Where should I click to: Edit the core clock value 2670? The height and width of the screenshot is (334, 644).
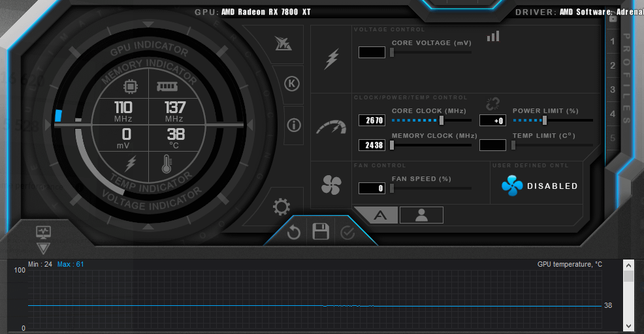(x=372, y=120)
